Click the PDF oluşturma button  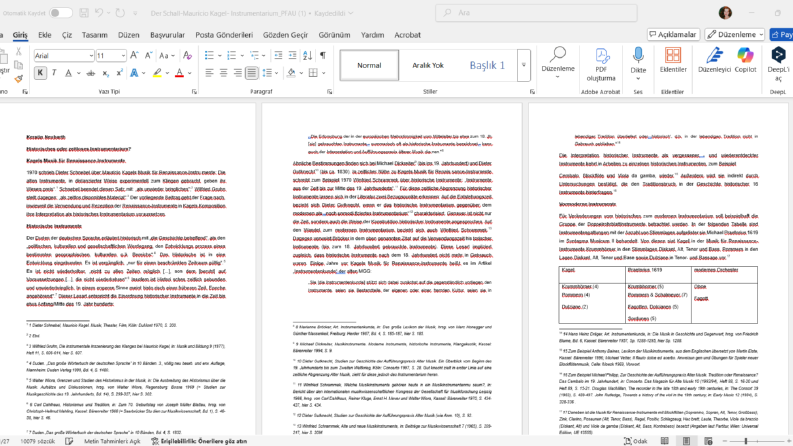(x=601, y=64)
